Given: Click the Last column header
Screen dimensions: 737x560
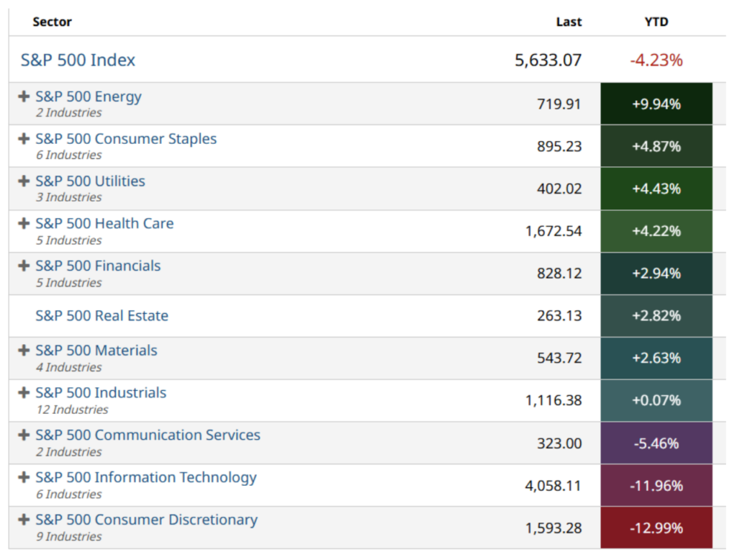Looking at the screenshot, I should pyautogui.click(x=569, y=22).
